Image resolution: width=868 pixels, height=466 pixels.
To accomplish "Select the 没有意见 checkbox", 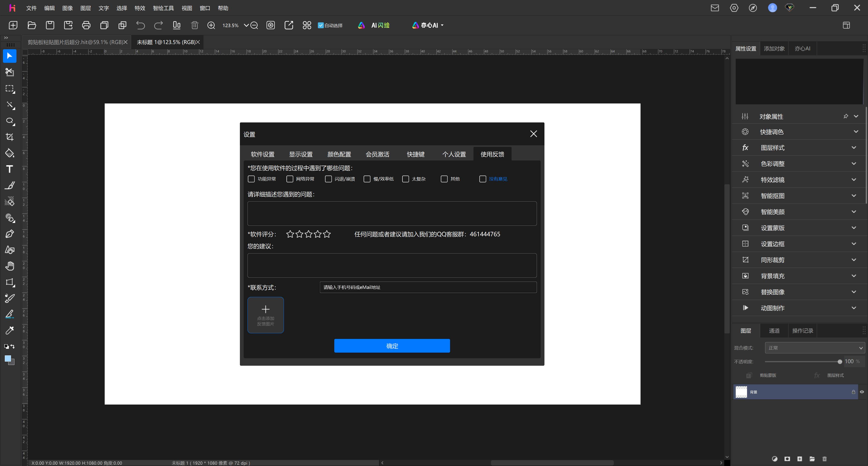I will 483,179.
